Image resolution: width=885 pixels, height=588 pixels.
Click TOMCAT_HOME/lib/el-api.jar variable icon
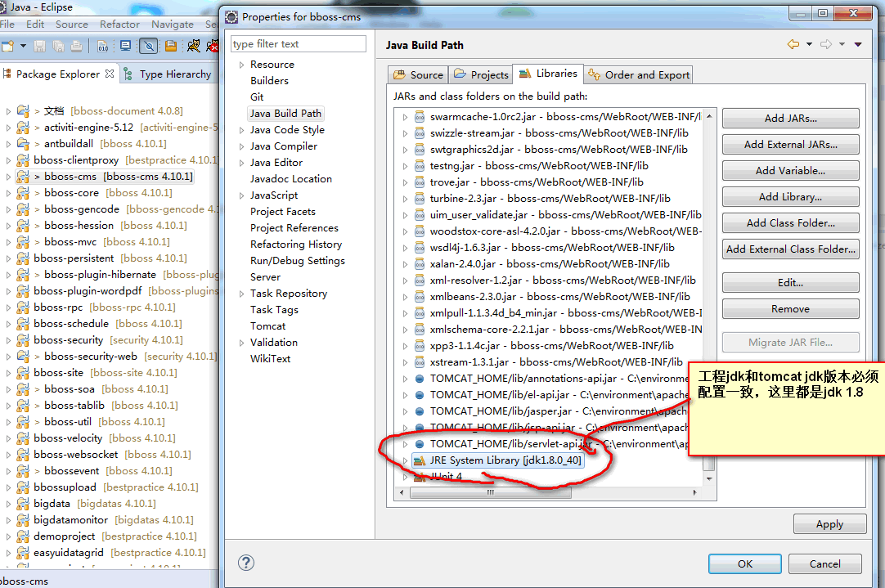420,395
